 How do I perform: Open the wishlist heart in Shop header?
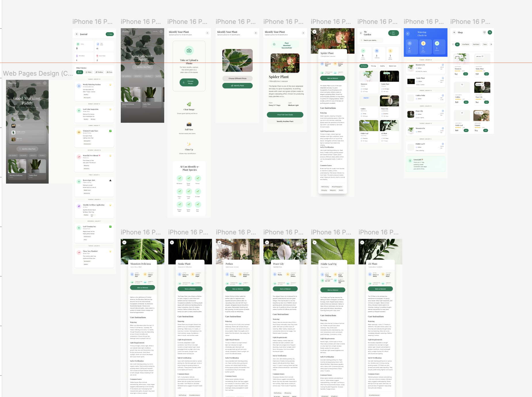pos(485,32)
